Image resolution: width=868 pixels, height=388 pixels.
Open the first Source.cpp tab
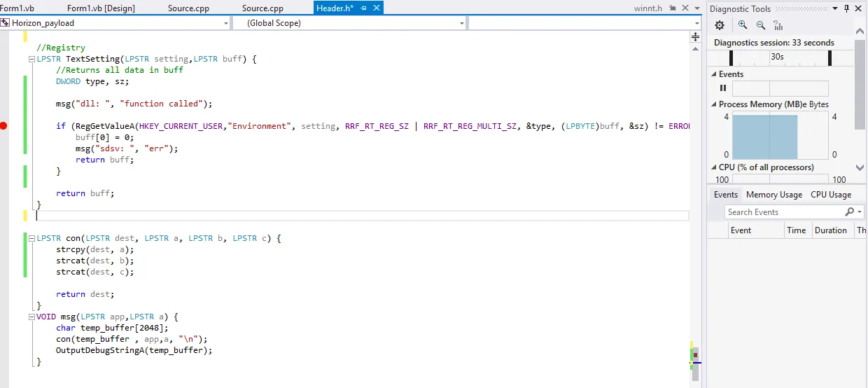188,8
